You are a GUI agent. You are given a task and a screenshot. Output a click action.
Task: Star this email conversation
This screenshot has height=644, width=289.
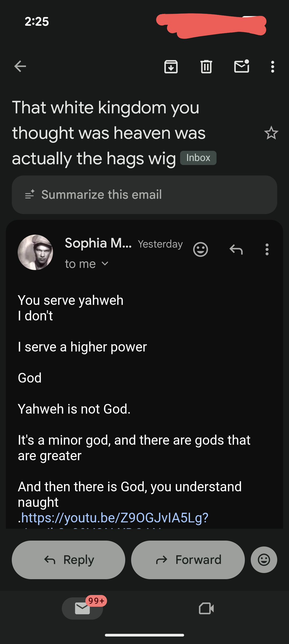pyautogui.click(x=271, y=133)
